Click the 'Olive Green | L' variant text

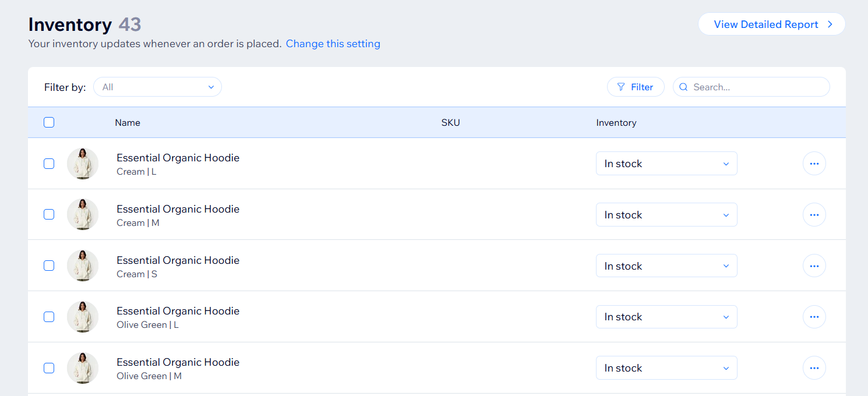(147, 325)
